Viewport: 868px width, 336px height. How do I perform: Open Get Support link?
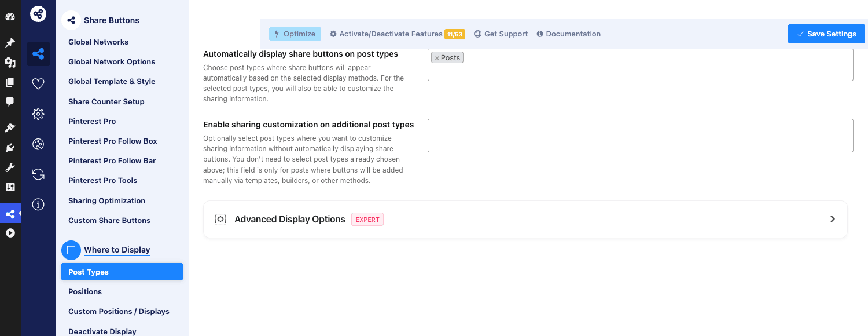[x=501, y=34]
